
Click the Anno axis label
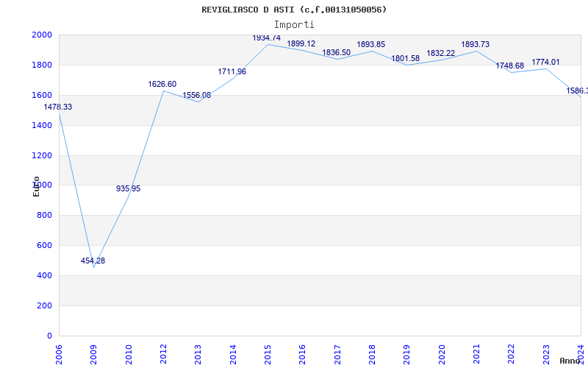(570, 361)
